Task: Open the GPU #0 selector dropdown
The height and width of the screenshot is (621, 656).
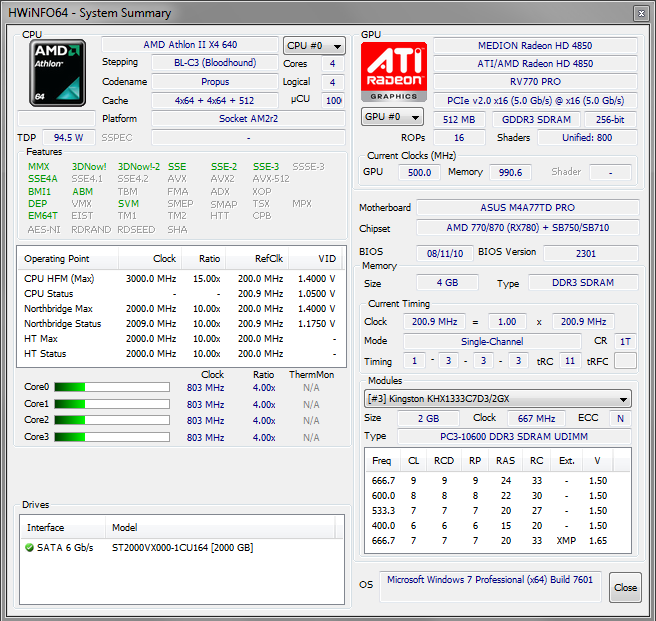Action: [x=392, y=117]
